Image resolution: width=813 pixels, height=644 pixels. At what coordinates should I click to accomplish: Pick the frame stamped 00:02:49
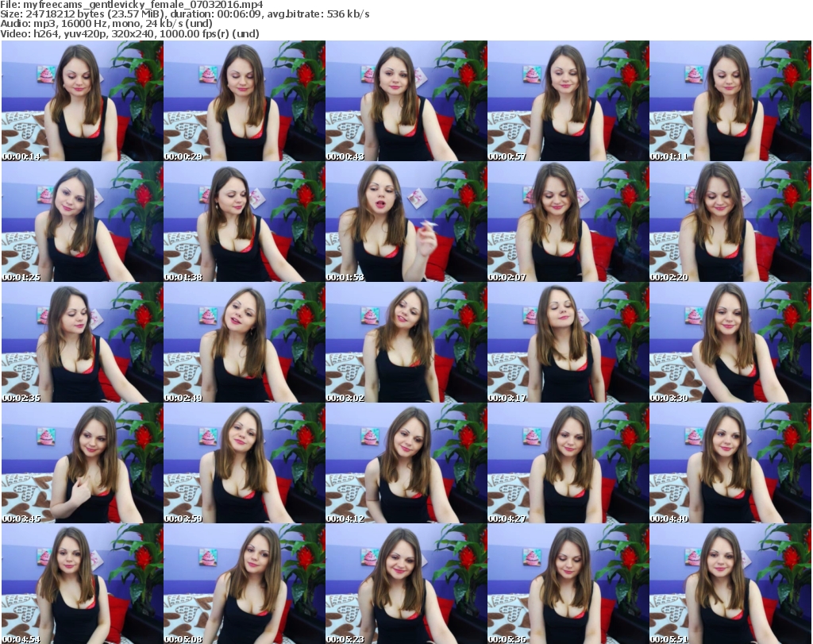point(245,342)
